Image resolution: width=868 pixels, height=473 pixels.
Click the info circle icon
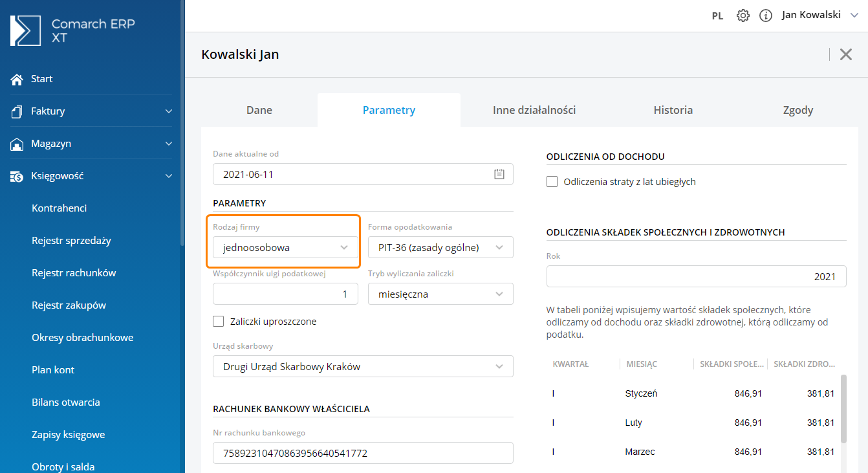pyautogui.click(x=766, y=16)
